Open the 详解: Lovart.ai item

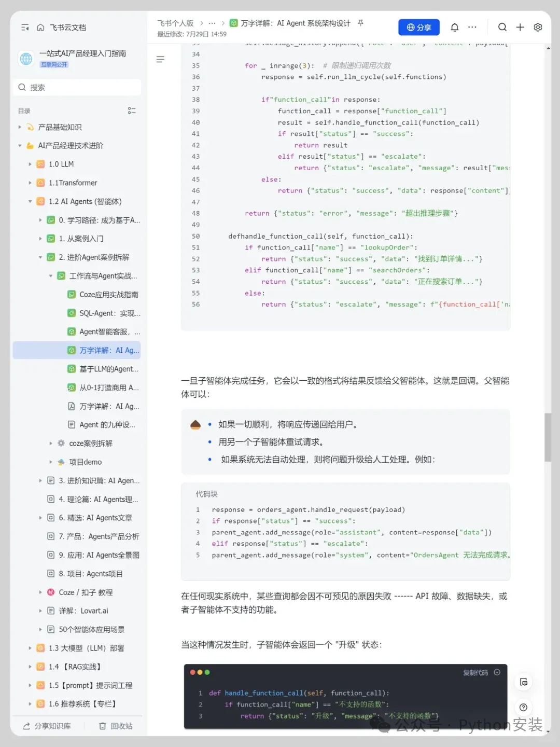pos(83,611)
